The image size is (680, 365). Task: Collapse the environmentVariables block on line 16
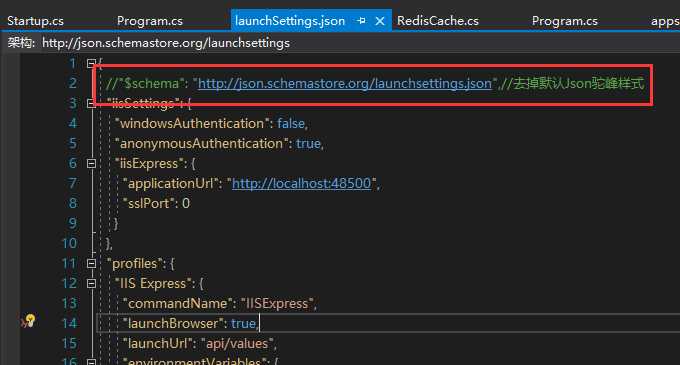91,362
